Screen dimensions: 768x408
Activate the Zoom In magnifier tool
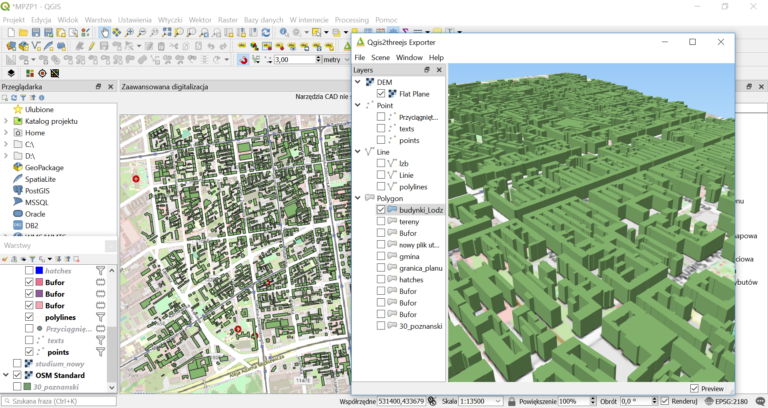point(129,32)
